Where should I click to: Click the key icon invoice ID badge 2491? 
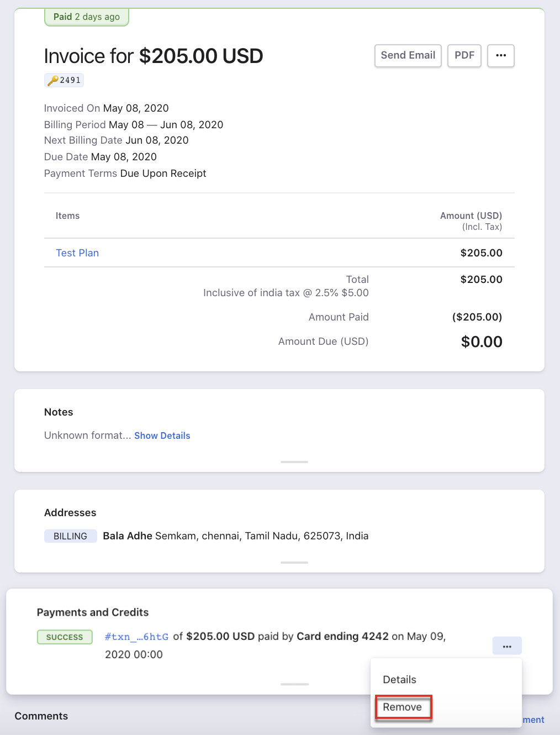[x=64, y=80]
